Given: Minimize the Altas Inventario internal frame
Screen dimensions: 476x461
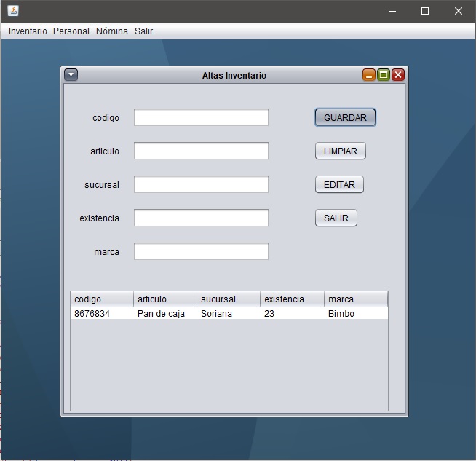Looking at the screenshot, I should [x=370, y=75].
